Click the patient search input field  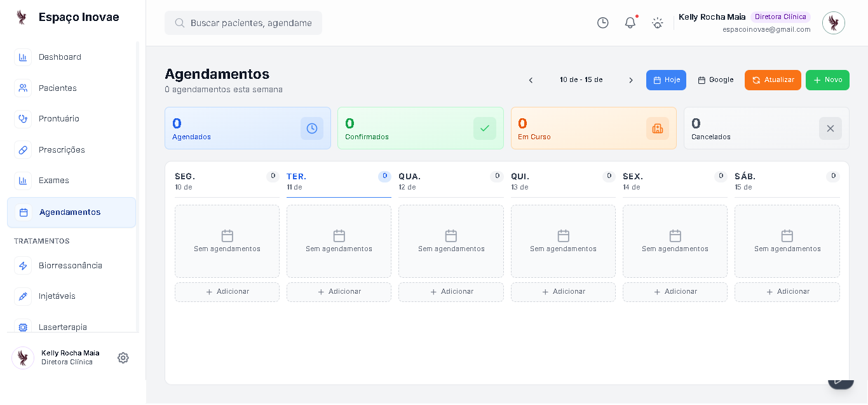point(243,22)
